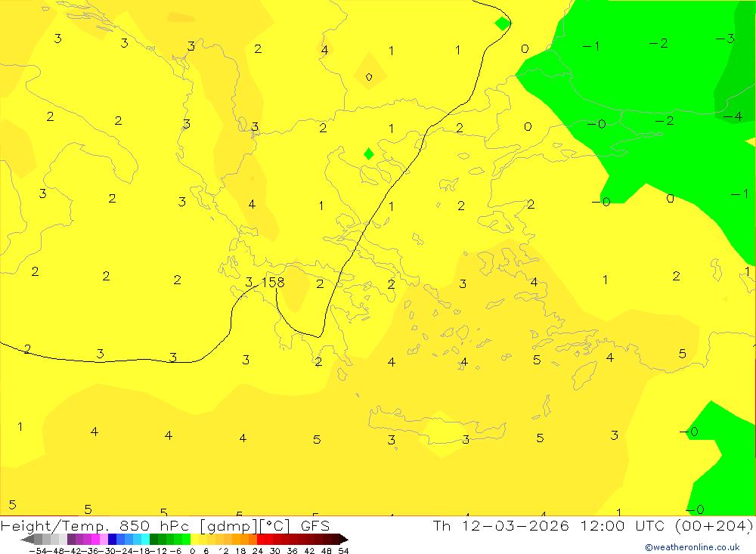Click the date 12-03-2026
Image resolution: width=756 pixels, height=554 pixels.
coord(515,525)
